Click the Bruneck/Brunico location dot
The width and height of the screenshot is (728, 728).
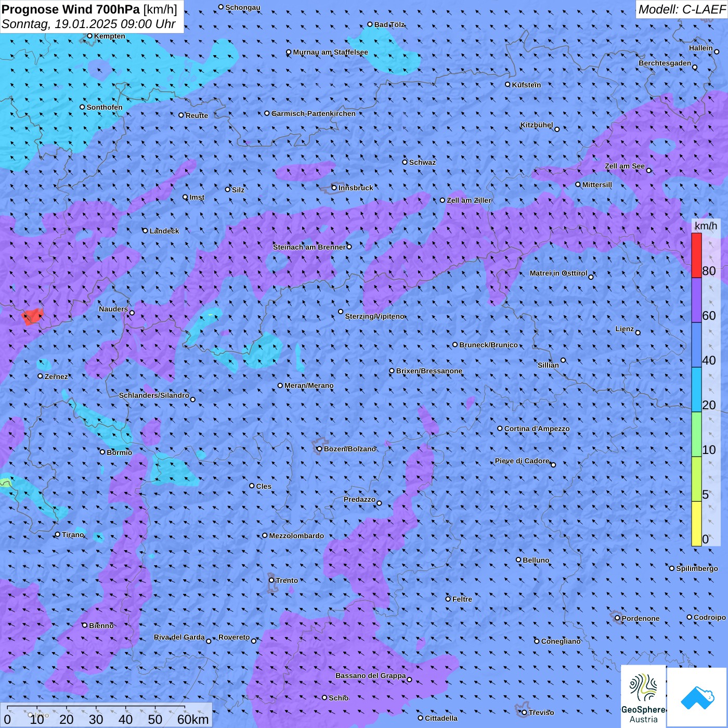pyautogui.click(x=455, y=344)
